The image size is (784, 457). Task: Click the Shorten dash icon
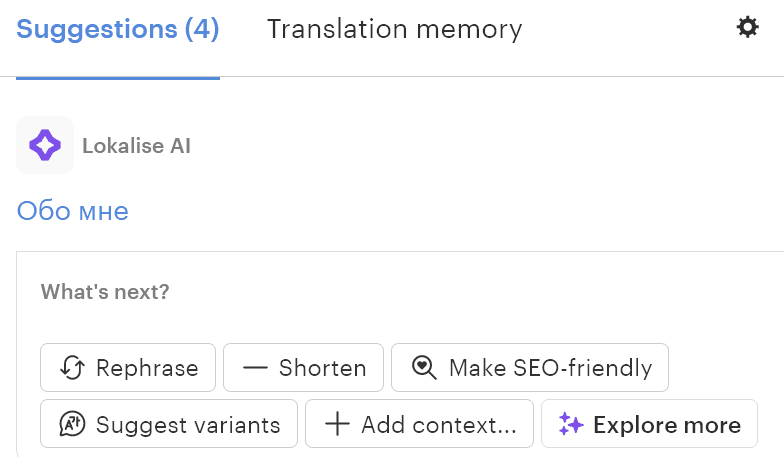click(x=255, y=368)
